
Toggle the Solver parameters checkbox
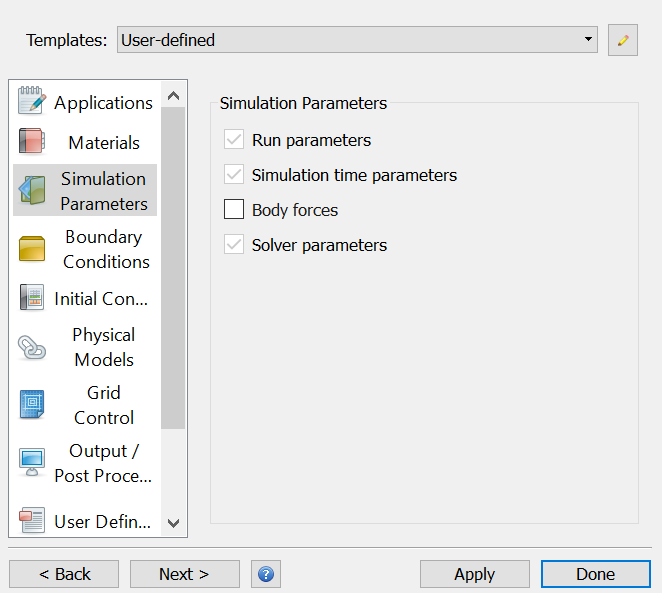click(x=234, y=244)
